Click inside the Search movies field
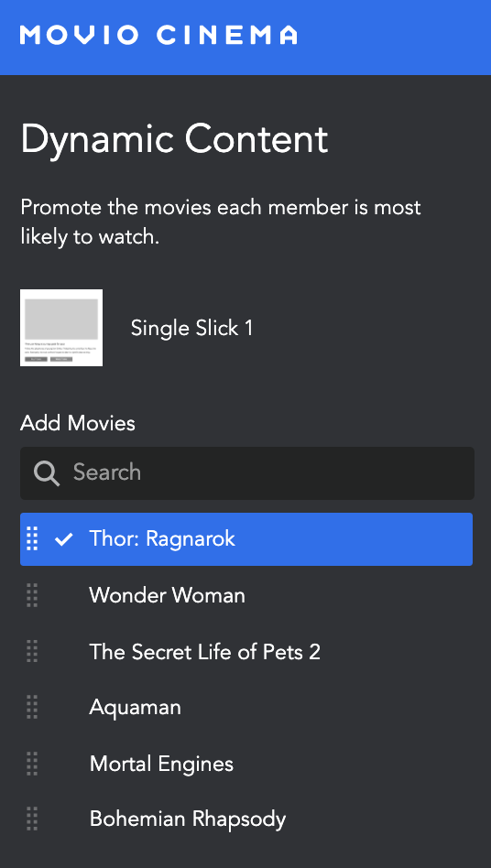 tap(247, 473)
